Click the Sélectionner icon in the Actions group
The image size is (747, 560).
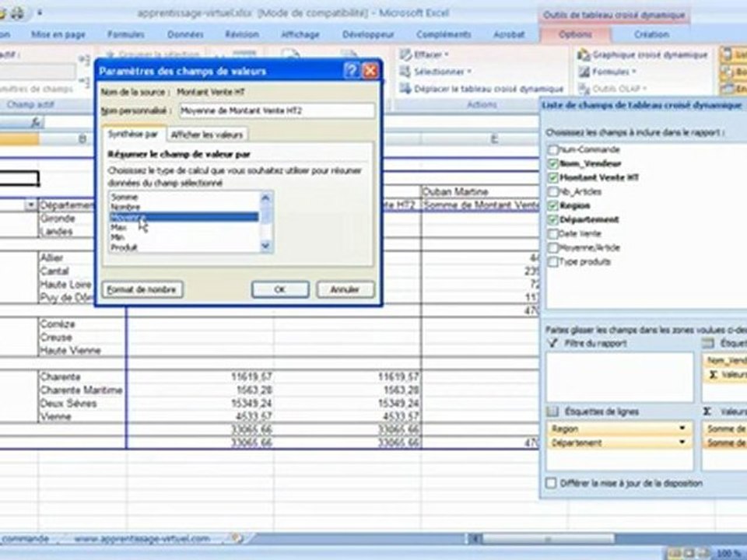(x=405, y=72)
